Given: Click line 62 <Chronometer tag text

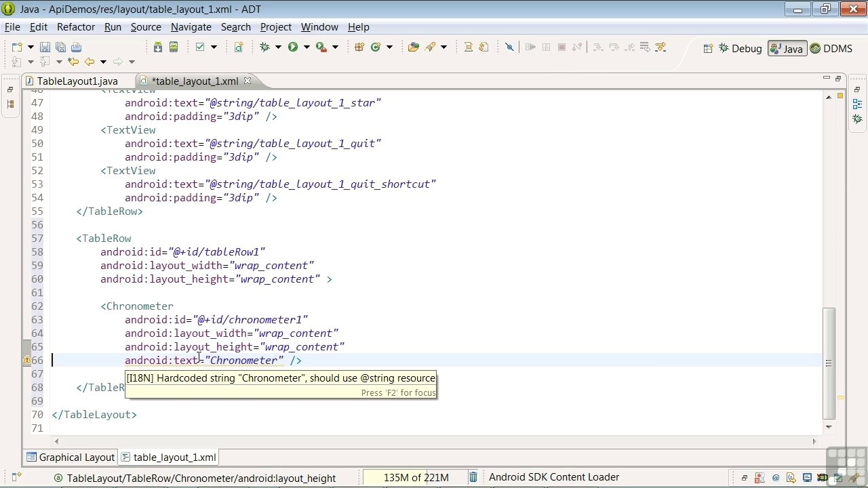Looking at the screenshot, I should coord(137,306).
